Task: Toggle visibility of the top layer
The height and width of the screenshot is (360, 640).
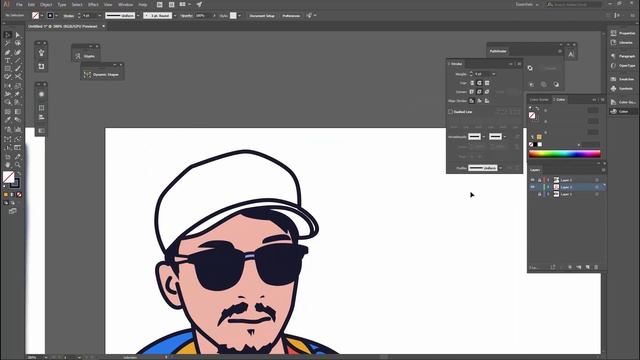Action: (532, 180)
